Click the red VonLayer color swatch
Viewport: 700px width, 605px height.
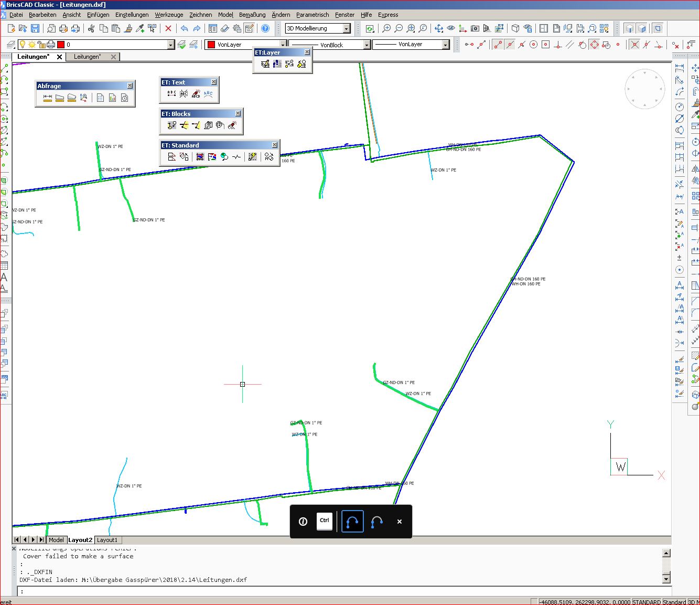click(x=211, y=45)
